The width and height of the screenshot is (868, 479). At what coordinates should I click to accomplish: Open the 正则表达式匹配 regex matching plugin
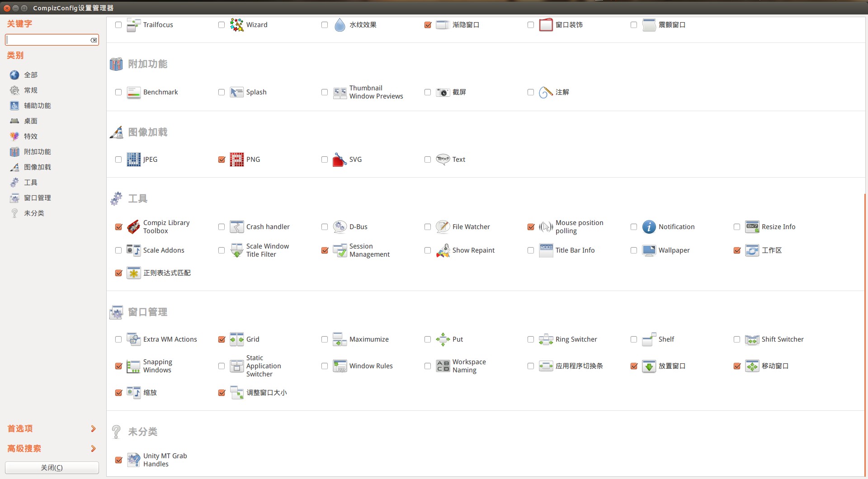(x=159, y=273)
